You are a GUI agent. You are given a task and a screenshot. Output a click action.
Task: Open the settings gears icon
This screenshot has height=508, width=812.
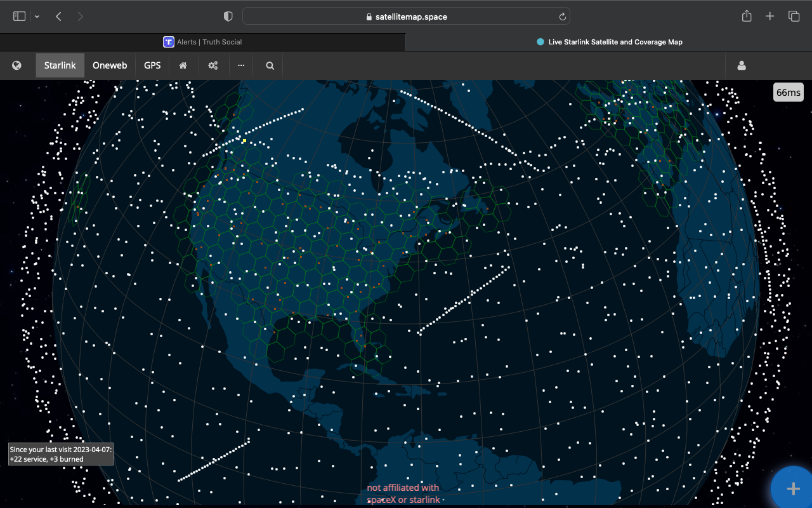tap(213, 65)
